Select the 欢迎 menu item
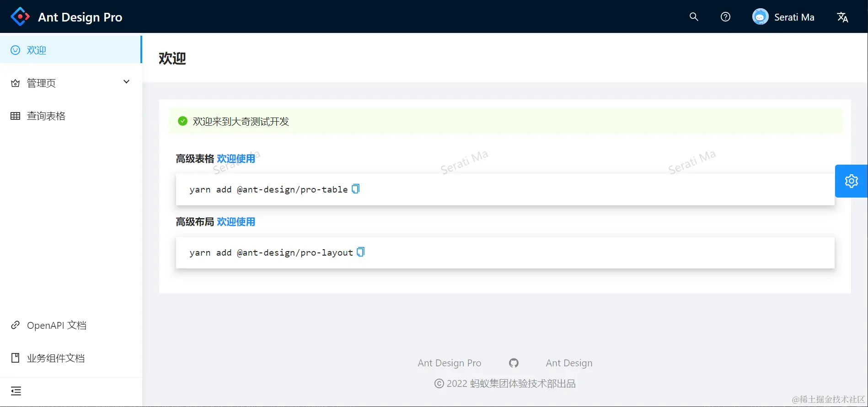 point(71,50)
